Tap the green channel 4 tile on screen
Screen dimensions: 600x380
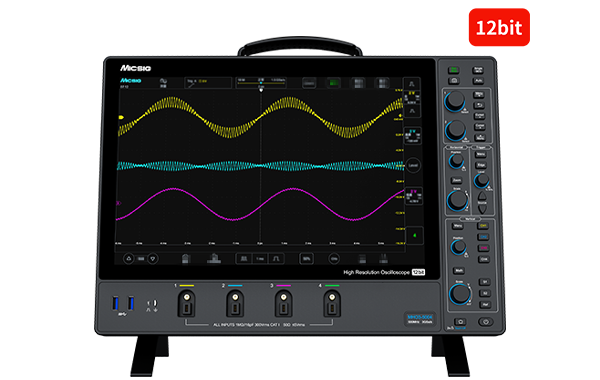(414, 235)
